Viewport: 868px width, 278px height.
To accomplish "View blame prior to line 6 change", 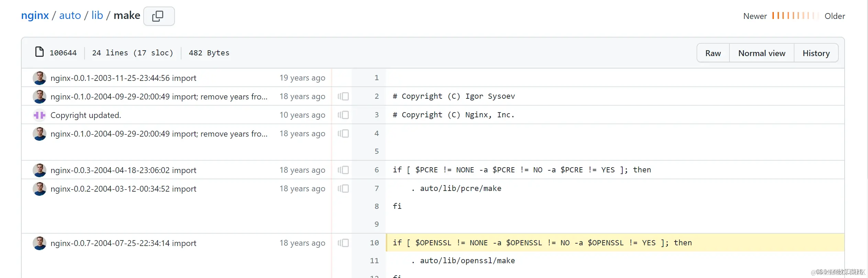I will point(343,170).
